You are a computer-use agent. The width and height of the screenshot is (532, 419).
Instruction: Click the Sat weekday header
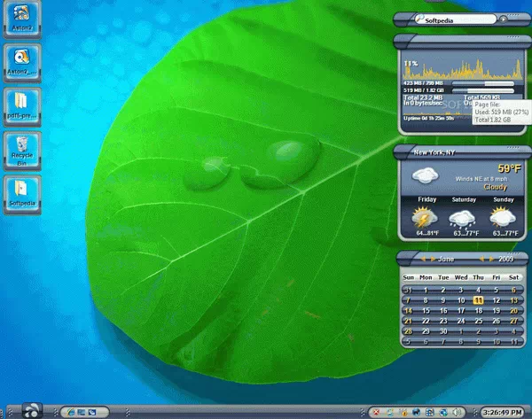[x=513, y=277]
